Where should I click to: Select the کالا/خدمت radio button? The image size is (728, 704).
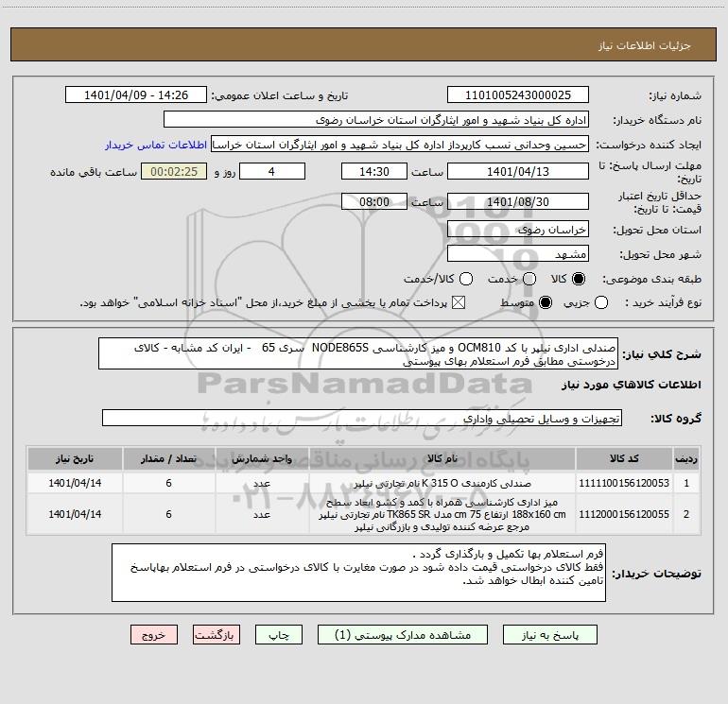466,279
